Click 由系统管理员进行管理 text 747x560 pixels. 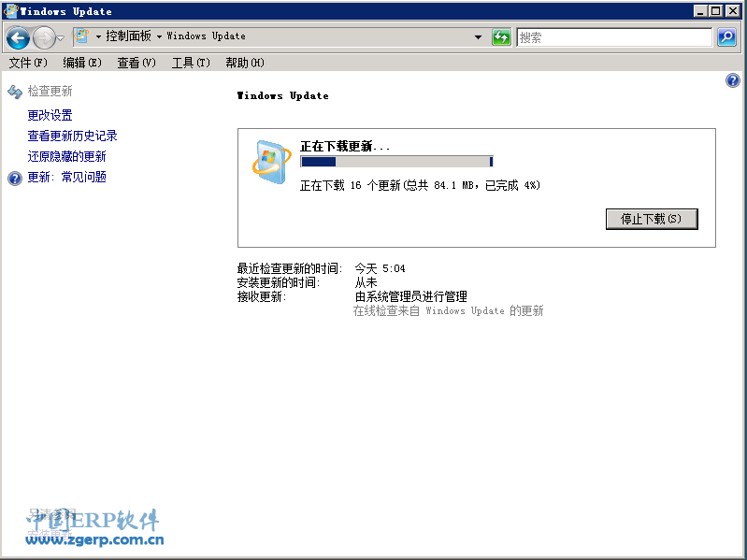point(410,296)
